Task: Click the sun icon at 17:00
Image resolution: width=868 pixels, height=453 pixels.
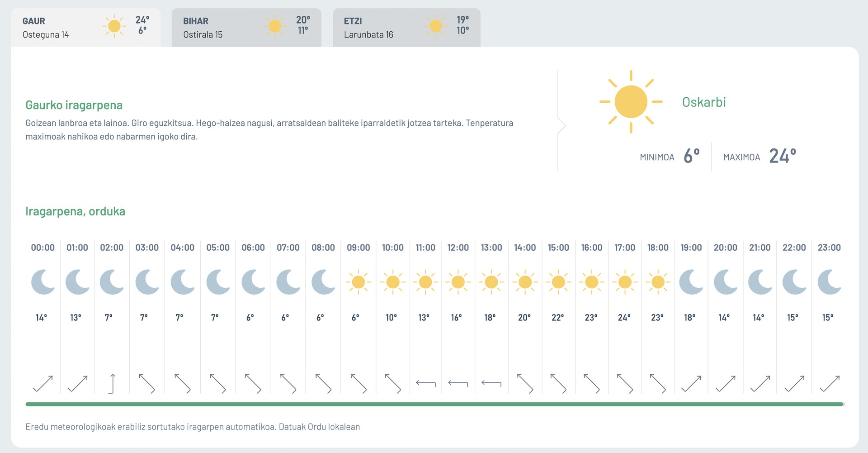Action: coord(625,282)
